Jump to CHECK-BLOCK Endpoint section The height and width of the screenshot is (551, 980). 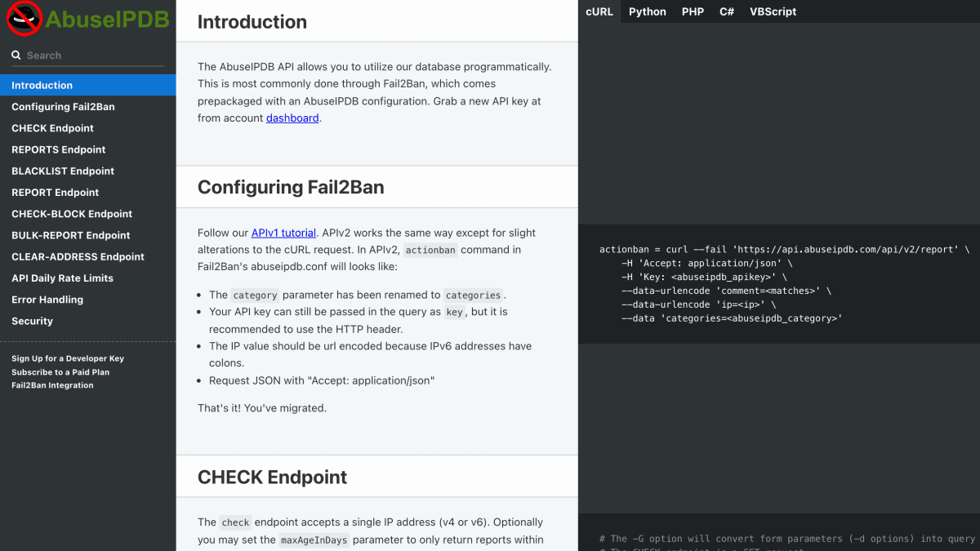pos(87,214)
